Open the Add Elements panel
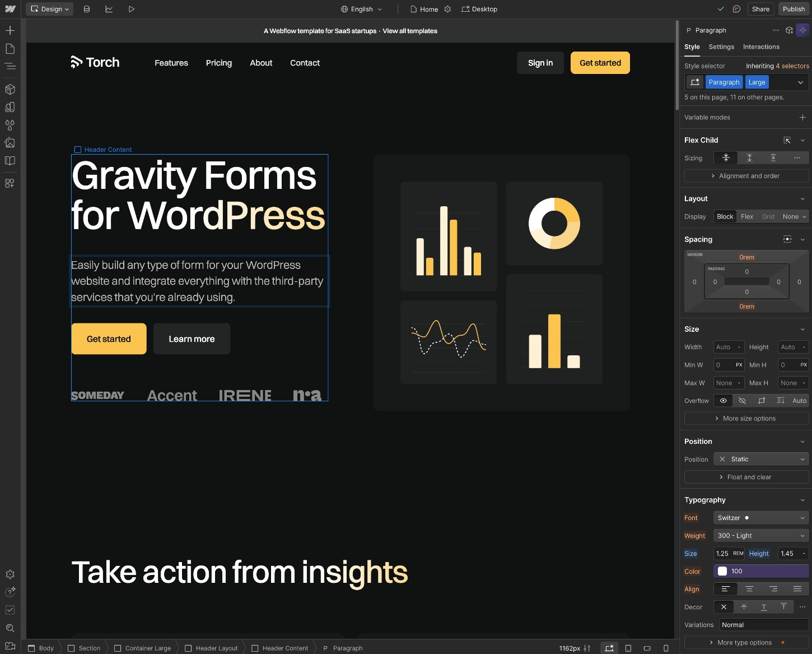 click(x=10, y=30)
